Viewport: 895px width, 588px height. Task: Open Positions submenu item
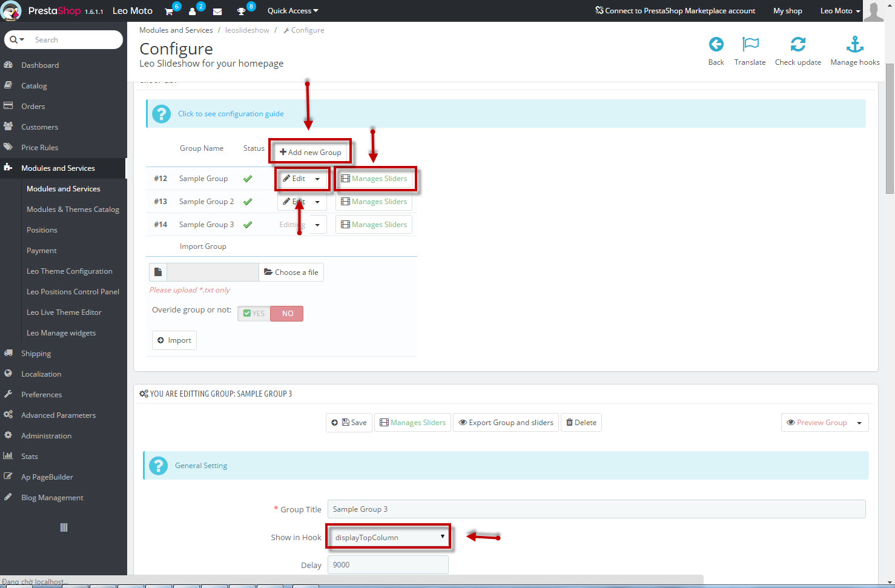42,230
